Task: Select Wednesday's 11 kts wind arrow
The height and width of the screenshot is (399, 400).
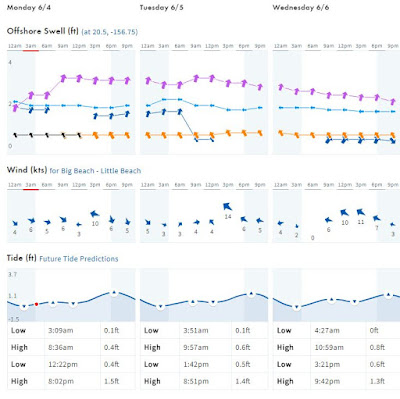Action: (x=361, y=212)
